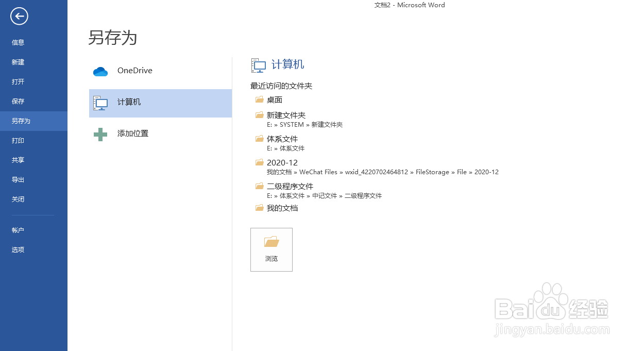Image resolution: width=644 pixels, height=351 pixels.
Task: Select the OneDrive save location
Action: [x=160, y=71]
